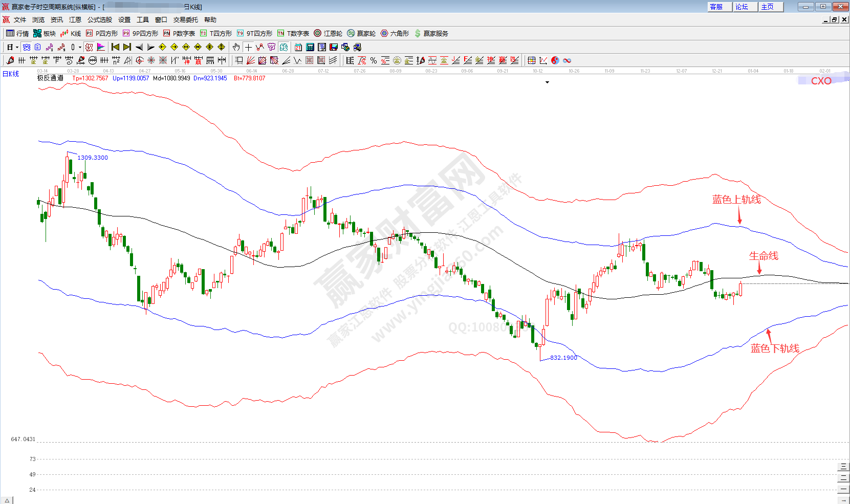Open the candlestick style dropdown arrow

point(80,48)
